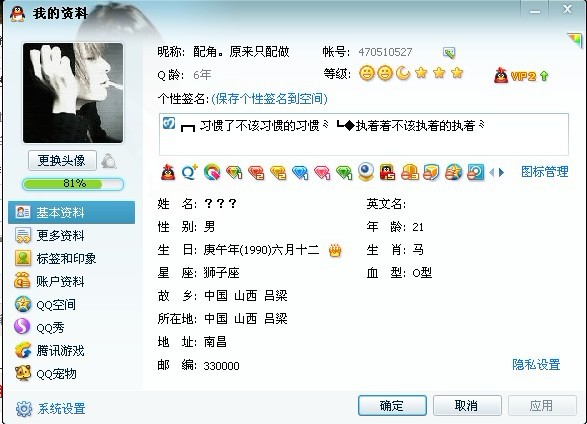This screenshot has height=424, width=587.
Task: Click the blue diamond icon
Action: tap(300, 173)
